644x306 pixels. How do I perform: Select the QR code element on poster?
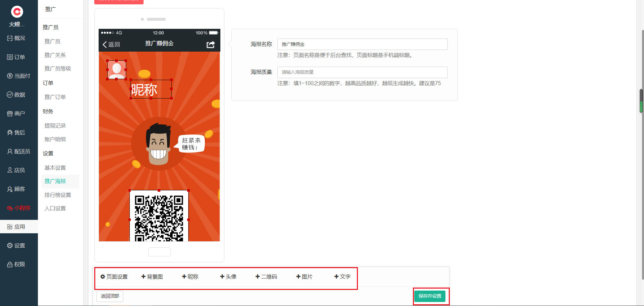[159, 216]
